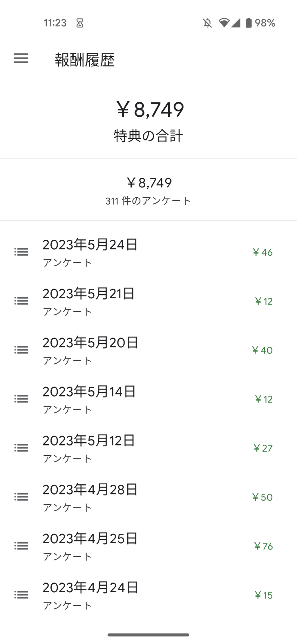Tap list icon beside 2023年5月20日 entry

[x=21, y=350]
